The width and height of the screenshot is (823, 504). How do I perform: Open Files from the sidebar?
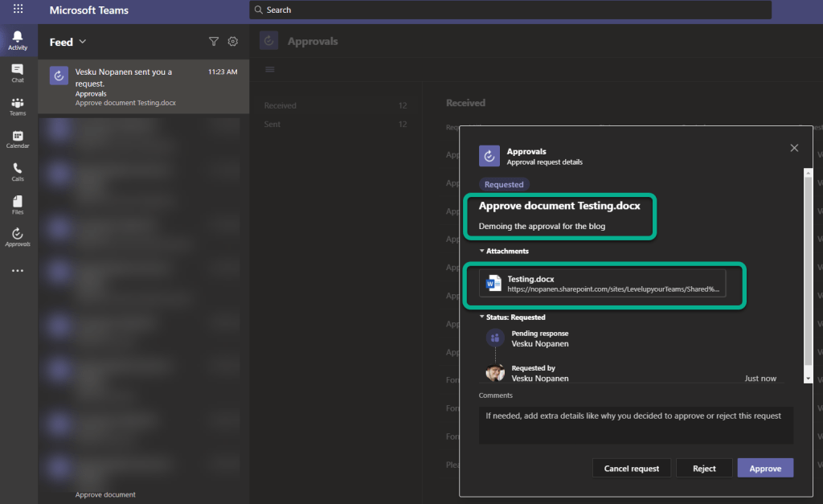point(18,205)
